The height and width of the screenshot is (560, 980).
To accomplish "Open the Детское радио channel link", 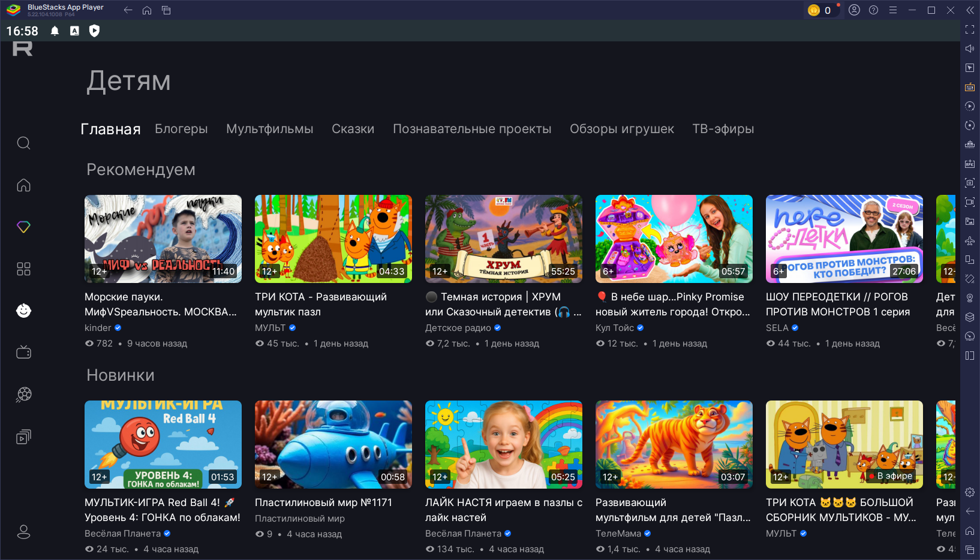I will coord(458,328).
